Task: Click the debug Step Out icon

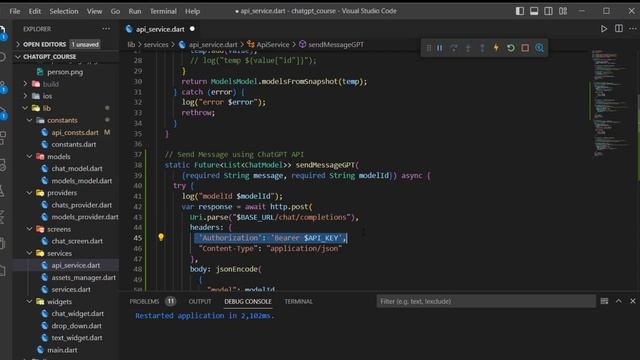Action: click(482, 48)
